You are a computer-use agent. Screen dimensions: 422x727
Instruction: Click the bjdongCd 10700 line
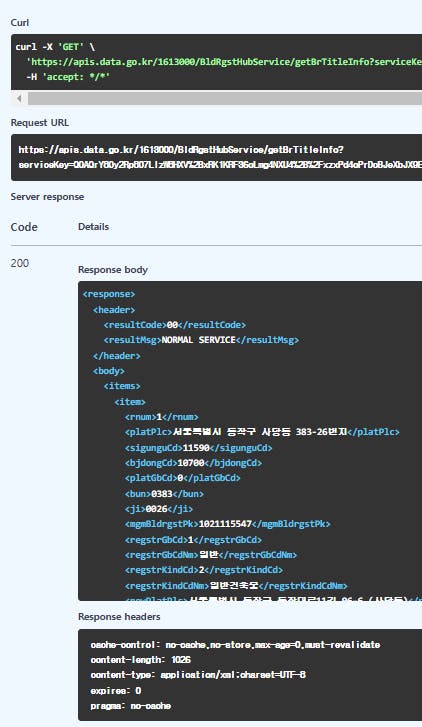pos(193,463)
